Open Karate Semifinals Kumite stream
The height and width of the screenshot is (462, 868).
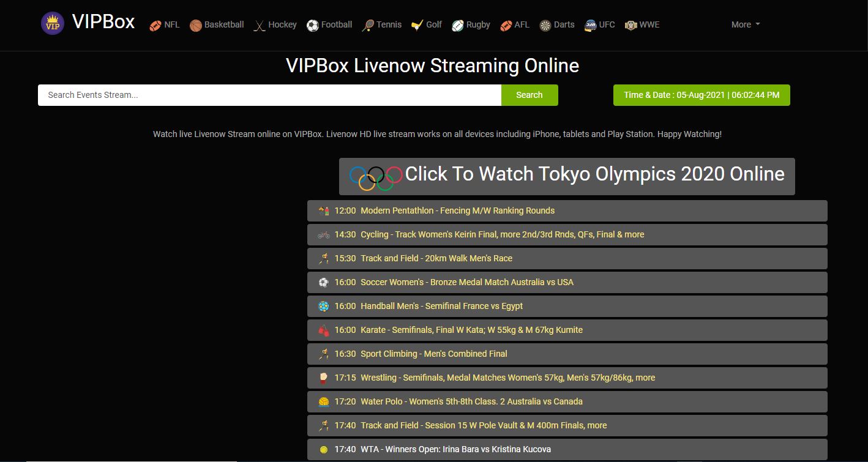pos(567,330)
